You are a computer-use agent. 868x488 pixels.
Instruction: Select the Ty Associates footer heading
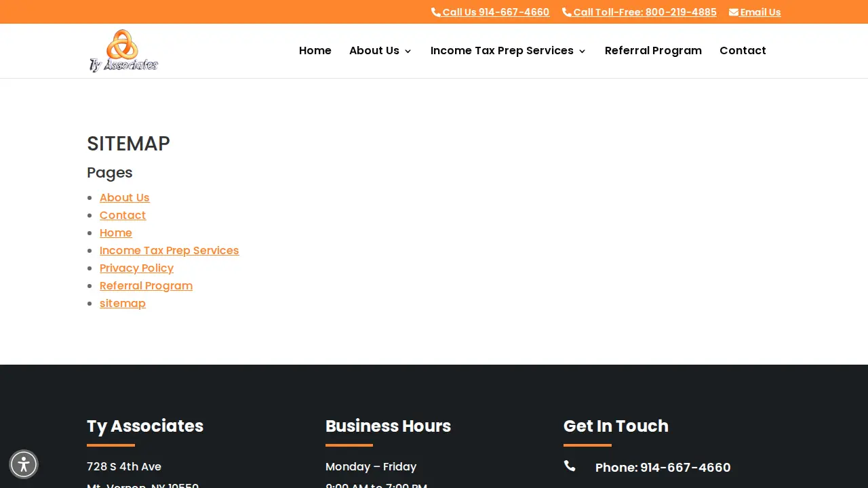coord(145,426)
